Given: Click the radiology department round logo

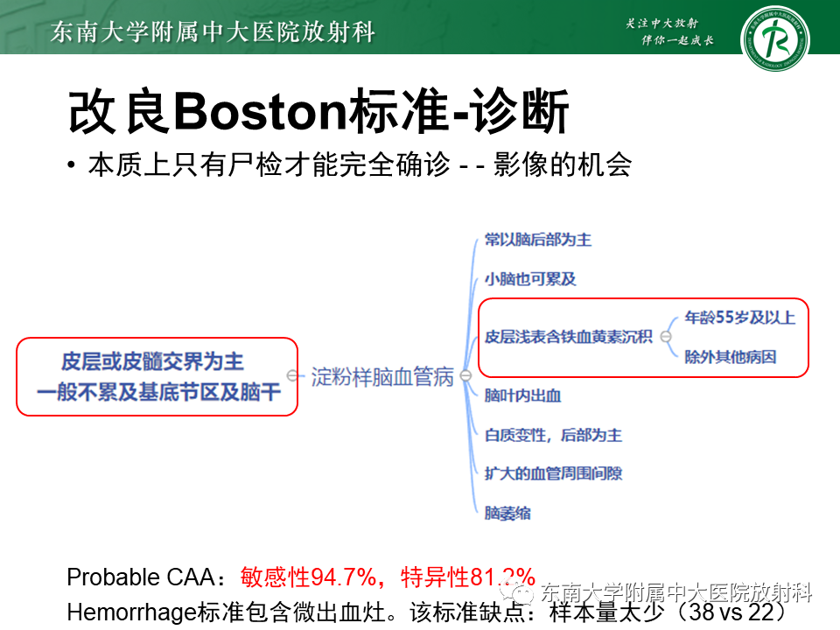Looking at the screenshot, I should [774, 38].
